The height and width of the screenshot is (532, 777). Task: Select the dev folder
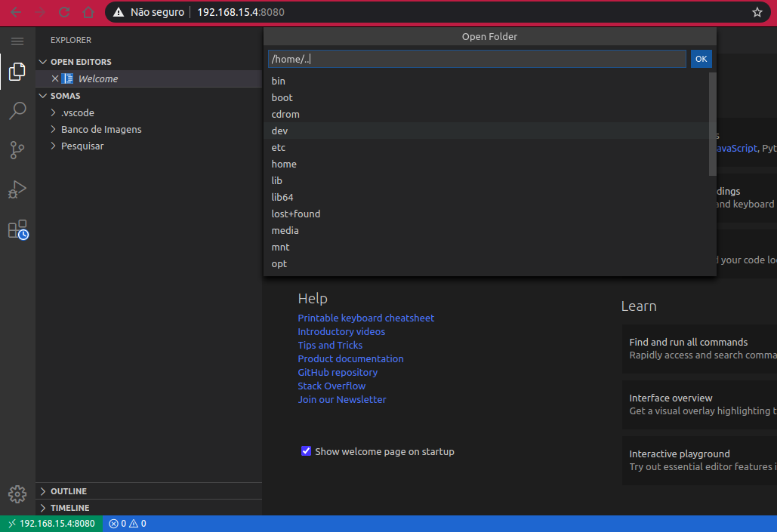tap(486, 131)
